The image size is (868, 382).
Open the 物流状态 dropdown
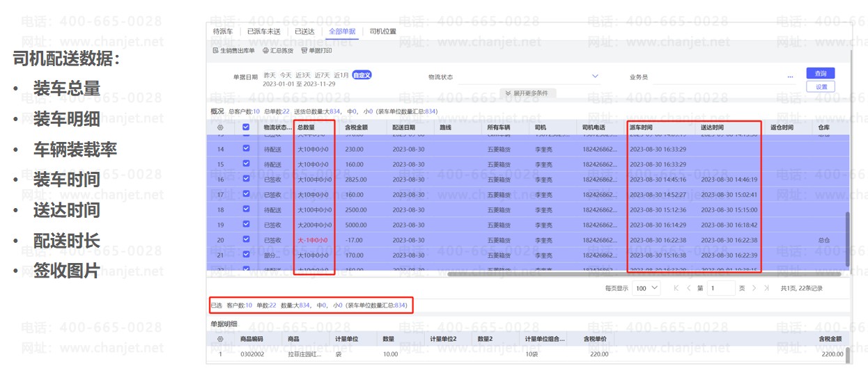pos(595,77)
